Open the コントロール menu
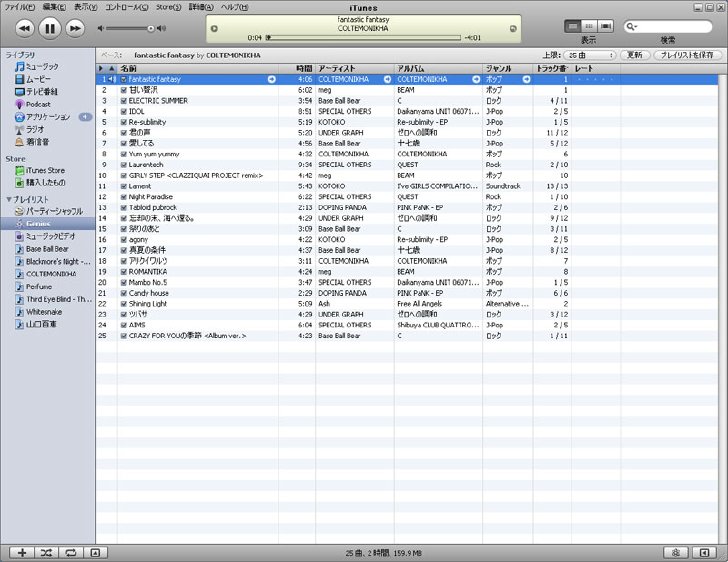Image resolution: width=728 pixels, height=562 pixels. pos(127,7)
